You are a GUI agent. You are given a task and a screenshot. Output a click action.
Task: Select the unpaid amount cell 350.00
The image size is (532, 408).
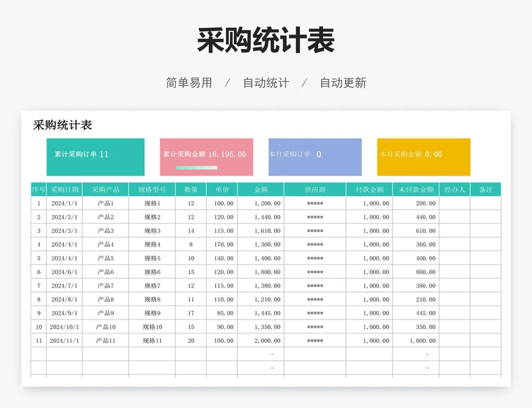tap(416, 327)
